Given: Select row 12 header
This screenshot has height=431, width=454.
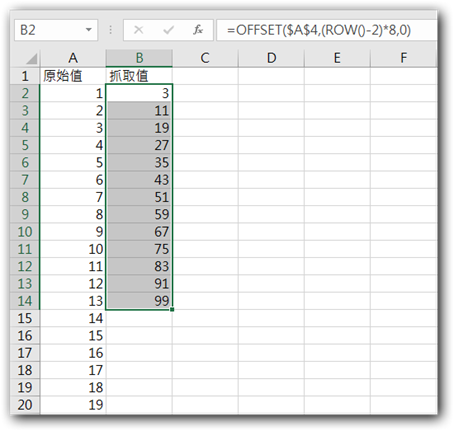Looking at the screenshot, I should point(25,266).
